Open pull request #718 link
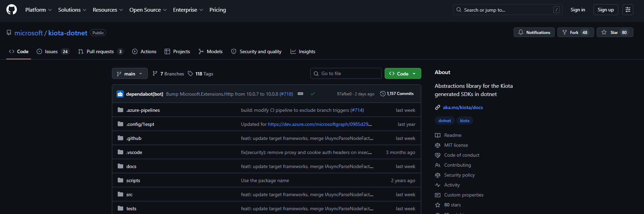The width and height of the screenshot is (644, 214). pyautogui.click(x=287, y=94)
